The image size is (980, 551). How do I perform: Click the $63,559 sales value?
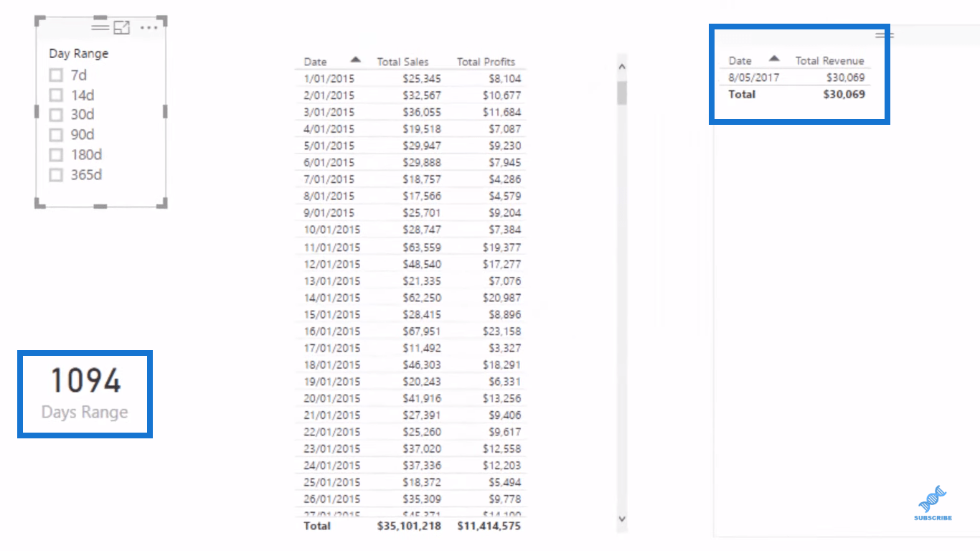coord(422,248)
